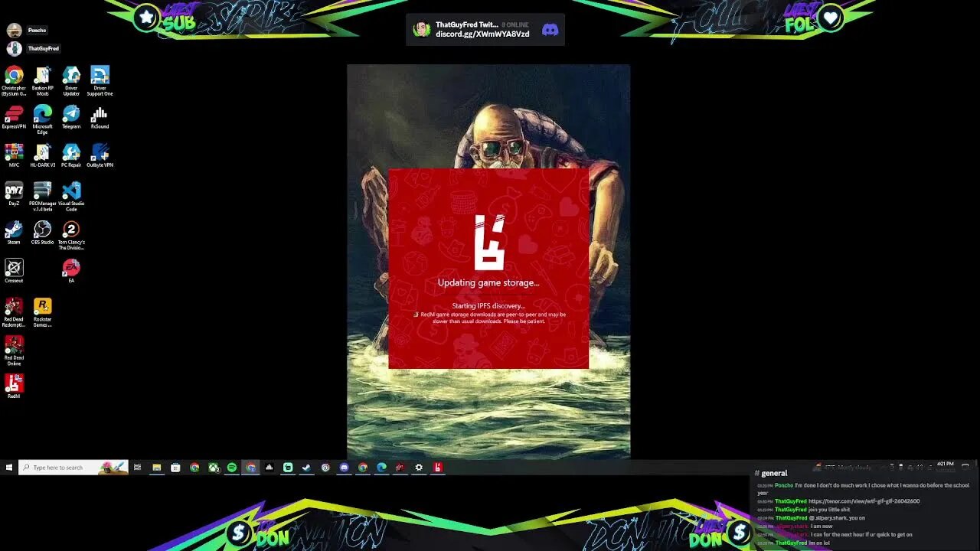Open PBOManager v.1.4 beta shortcut

[43, 196]
